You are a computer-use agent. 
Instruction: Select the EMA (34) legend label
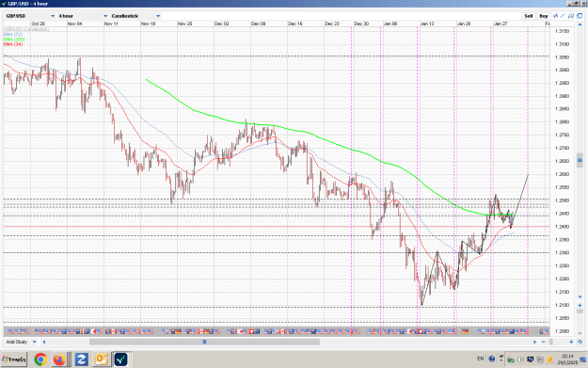[x=13, y=44]
